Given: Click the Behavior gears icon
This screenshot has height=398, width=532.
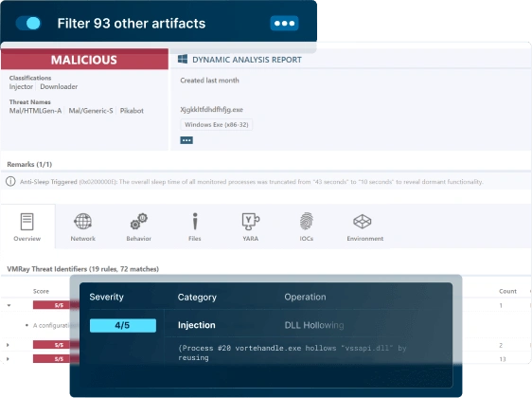Looking at the screenshot, I should click(x=138, y=221).
